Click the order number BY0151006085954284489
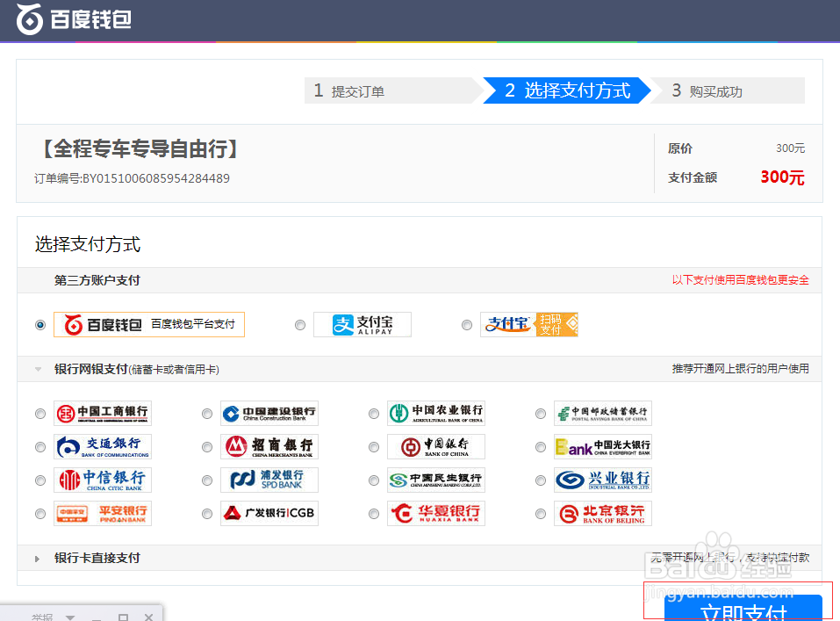 156,178
